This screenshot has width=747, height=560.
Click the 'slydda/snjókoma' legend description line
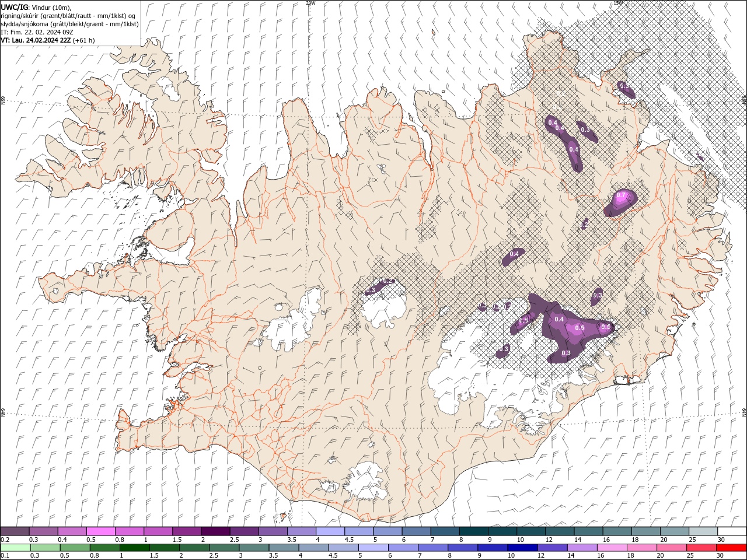coord(69,24)
